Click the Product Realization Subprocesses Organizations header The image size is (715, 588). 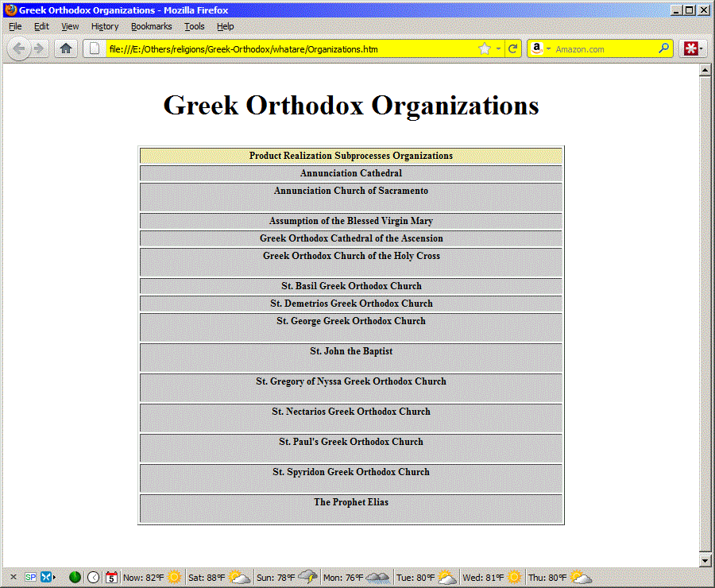click(x=351, y=156)
